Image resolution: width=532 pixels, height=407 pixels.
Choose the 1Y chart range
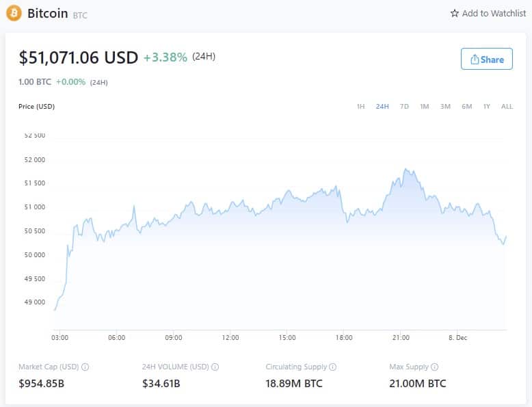(487, 107)
